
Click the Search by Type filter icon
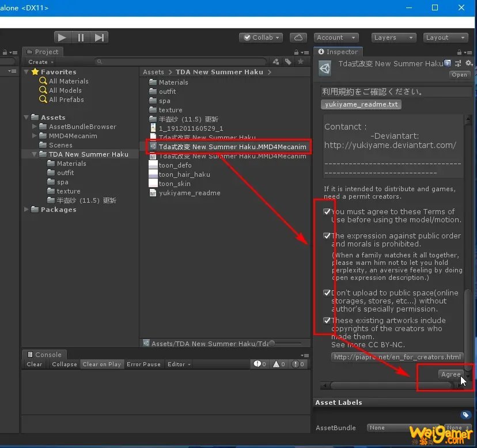(276, 62)
